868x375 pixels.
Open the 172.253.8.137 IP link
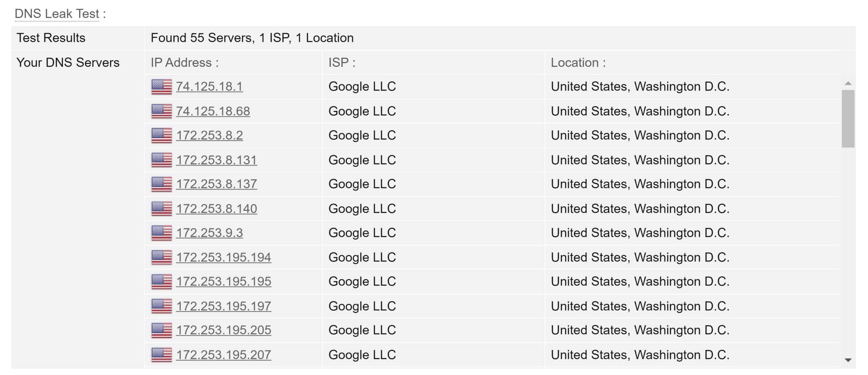click(216, 184)
